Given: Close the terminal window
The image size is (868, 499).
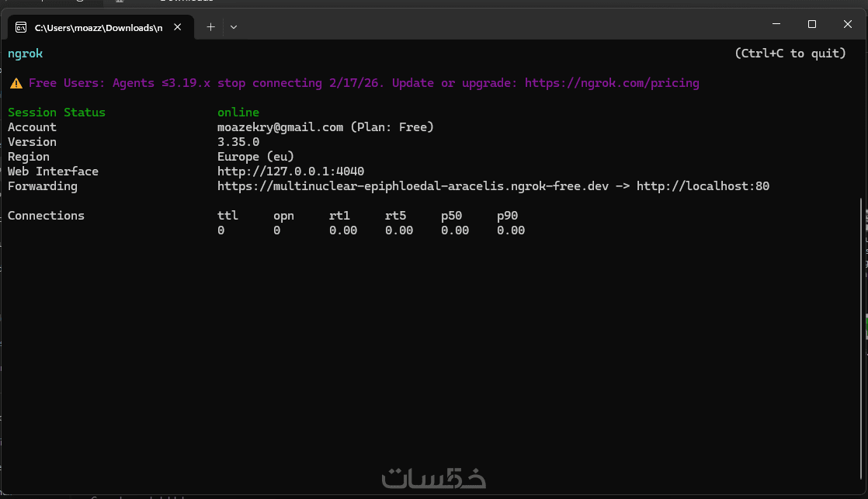Looking at the screenshot, I should coord(848,24).
